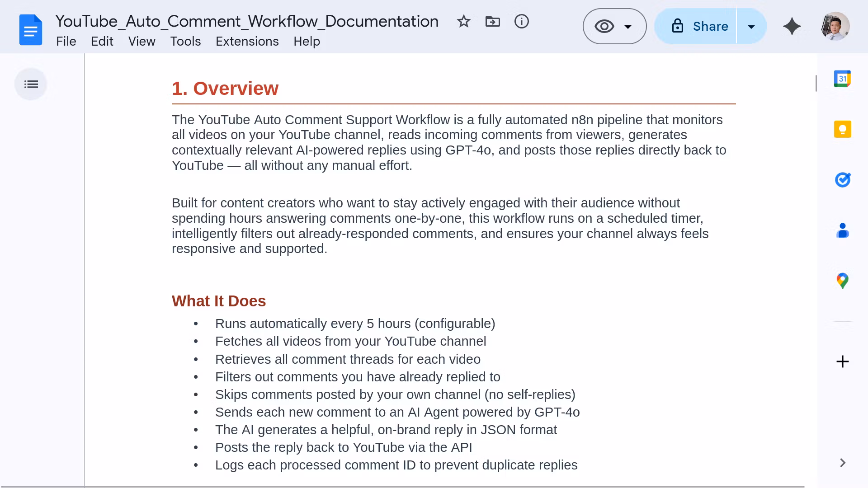Open the Google Docs home icon
868x488 pixels.
click(x=30, y=30)
